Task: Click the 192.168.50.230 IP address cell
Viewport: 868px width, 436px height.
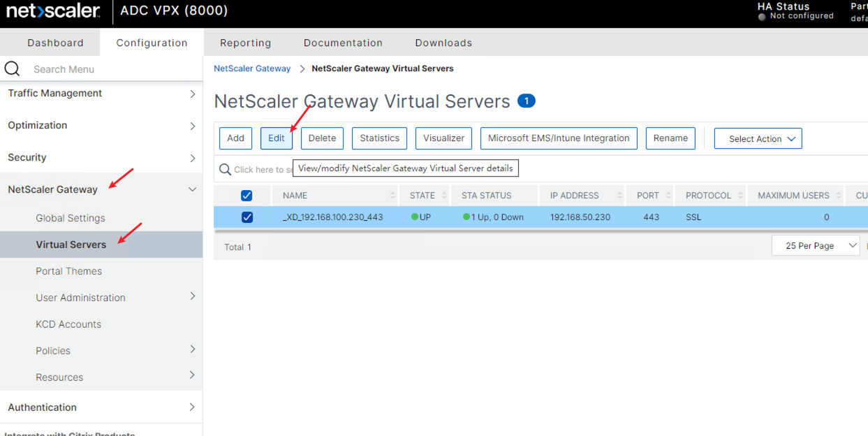Action: point(580,217)
